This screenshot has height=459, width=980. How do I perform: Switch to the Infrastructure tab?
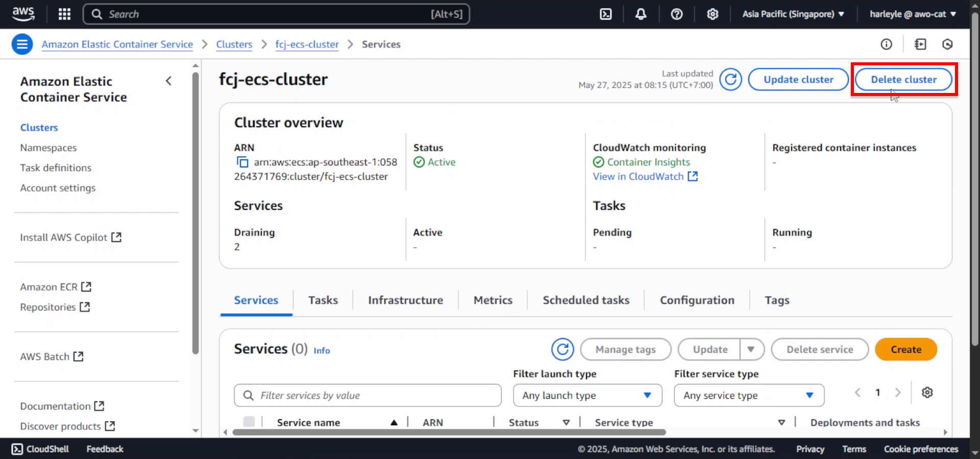click(x=406, y=300)
